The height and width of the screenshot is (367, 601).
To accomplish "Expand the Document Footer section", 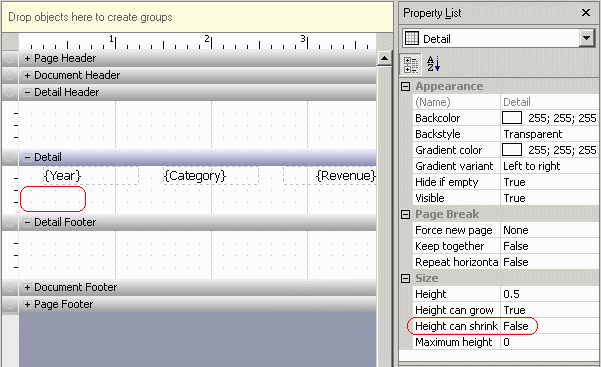I will tap(27, 287).
